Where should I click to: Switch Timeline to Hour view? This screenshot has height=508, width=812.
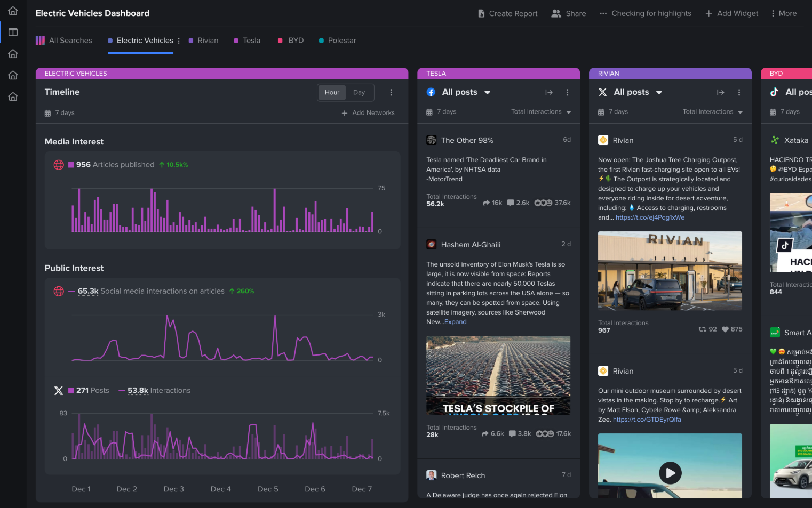point(332,92)
